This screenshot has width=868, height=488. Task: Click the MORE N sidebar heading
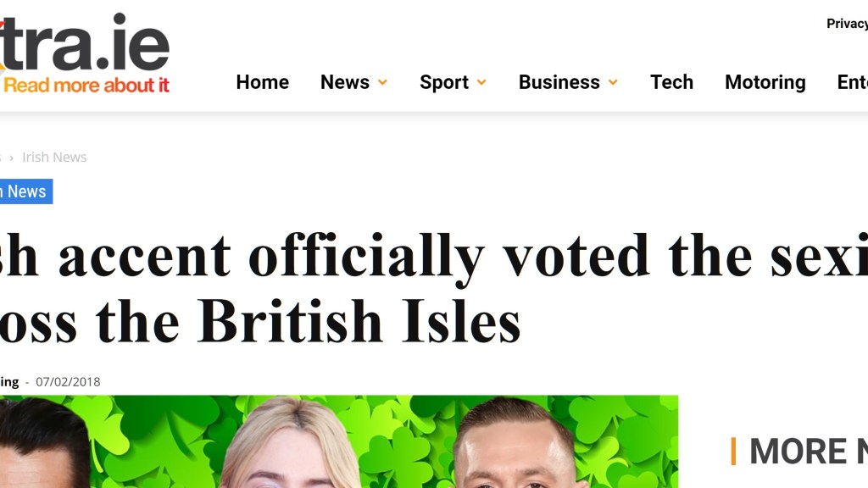coord(805,452)
